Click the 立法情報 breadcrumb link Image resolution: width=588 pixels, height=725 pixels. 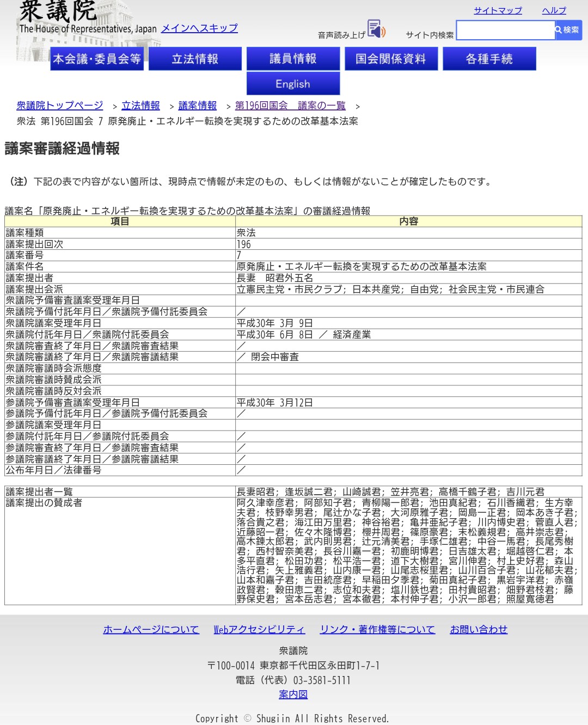[140, 106]
